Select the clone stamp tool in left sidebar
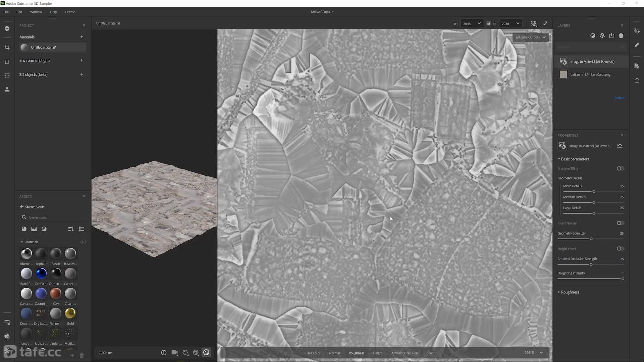The image size is (644, 362). [x=7, y=89]
